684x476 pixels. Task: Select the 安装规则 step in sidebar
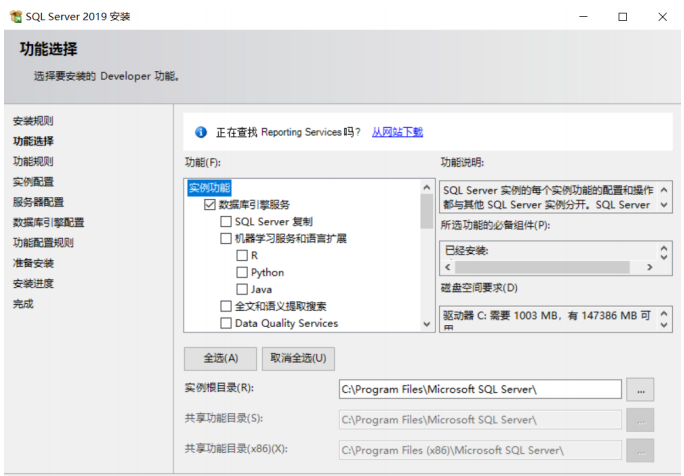tap(33, 121)
